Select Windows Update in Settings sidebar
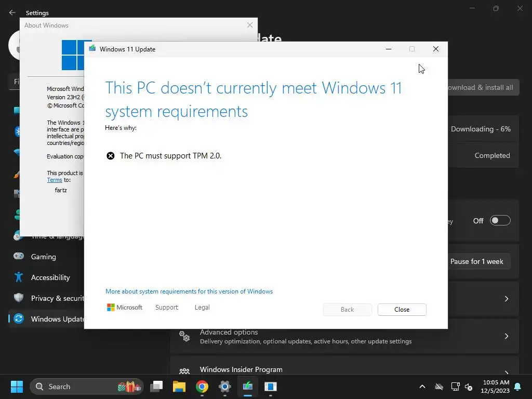 point(46,319)
